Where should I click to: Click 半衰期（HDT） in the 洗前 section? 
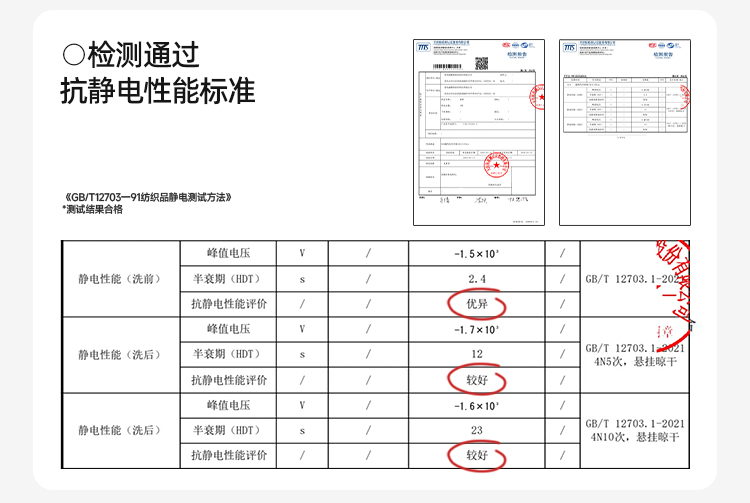(228, 279)
